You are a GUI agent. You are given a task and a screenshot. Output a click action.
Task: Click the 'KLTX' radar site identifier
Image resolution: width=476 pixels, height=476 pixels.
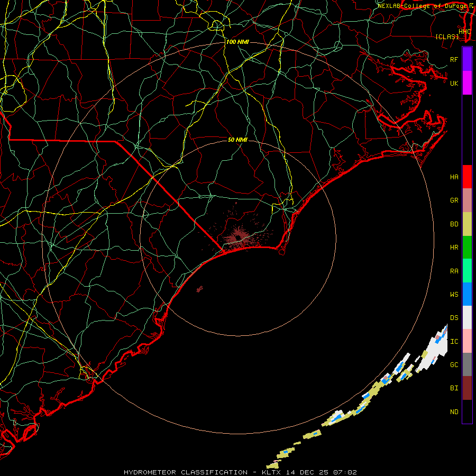pyautogui.click(x=271, y=472)
